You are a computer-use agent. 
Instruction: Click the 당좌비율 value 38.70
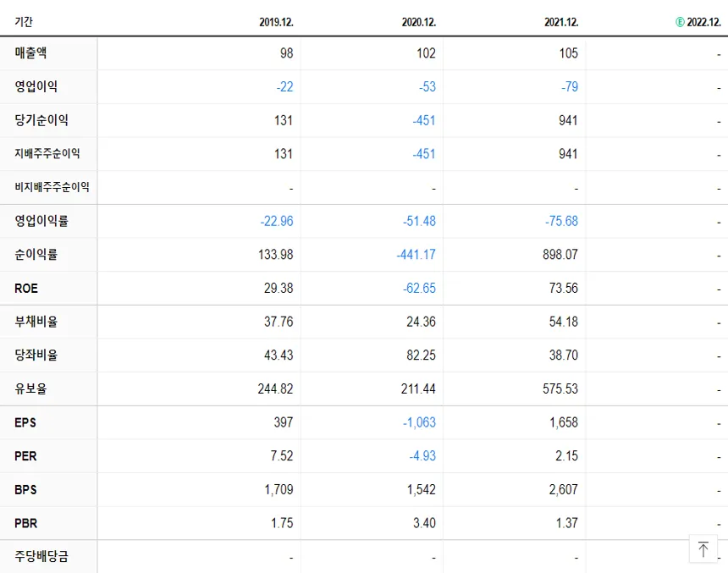(x=564, y=355)
